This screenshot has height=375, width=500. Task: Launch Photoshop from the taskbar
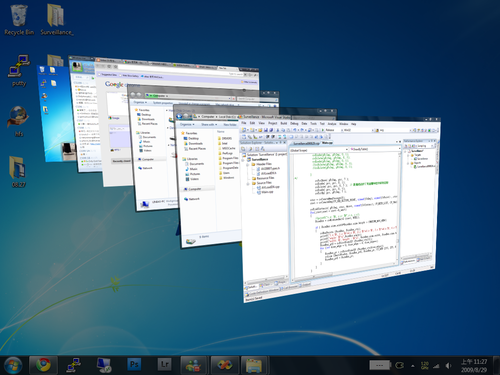(134, 364)
